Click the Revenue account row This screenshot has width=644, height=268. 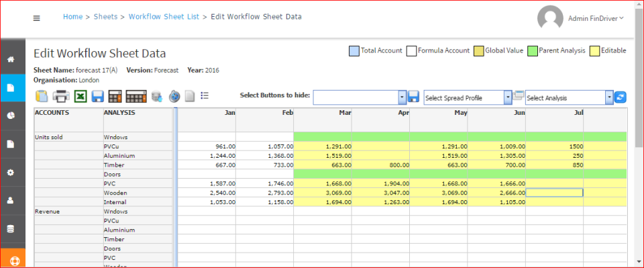pyautogui.click(x=68, y=212)
